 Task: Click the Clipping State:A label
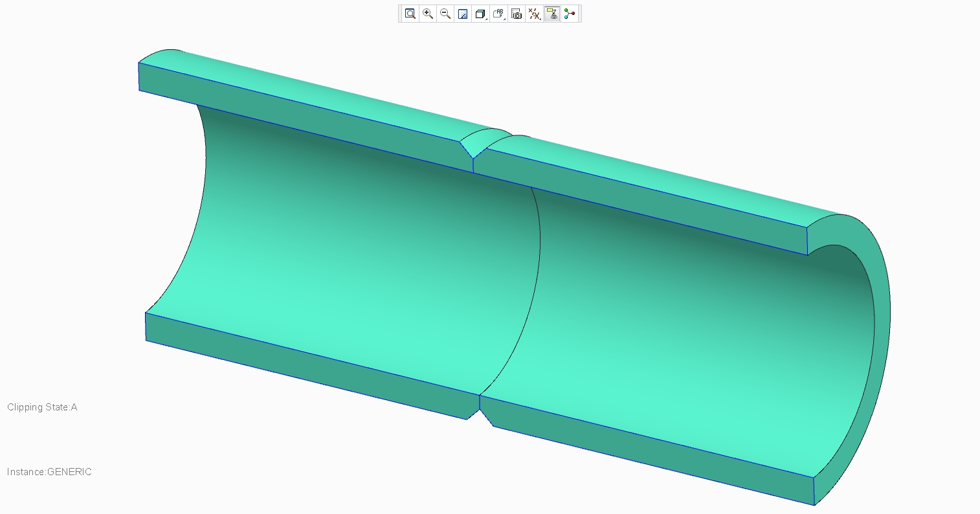pyautogui.click(x=41, y=407)
